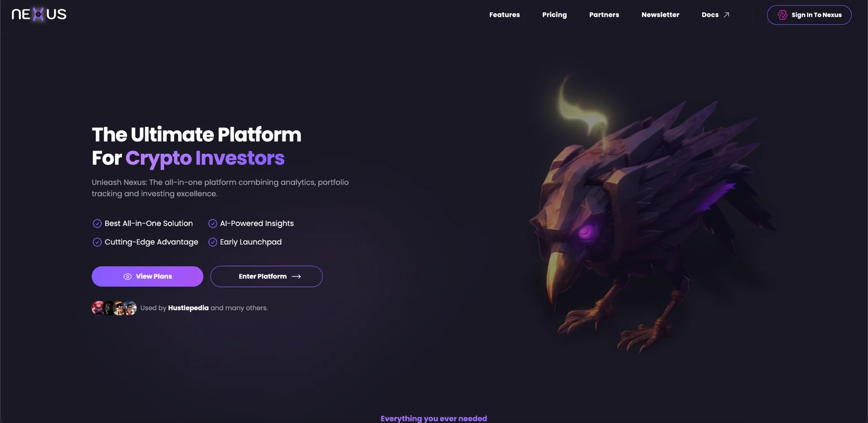Click the Nexus icon in Sign In button

coord(782,15)
